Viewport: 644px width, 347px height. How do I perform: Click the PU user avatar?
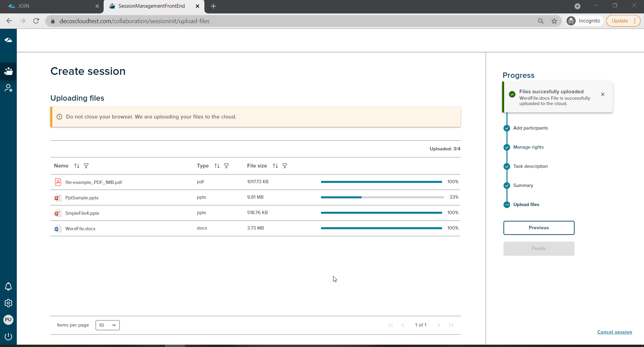tap(8, 319)
